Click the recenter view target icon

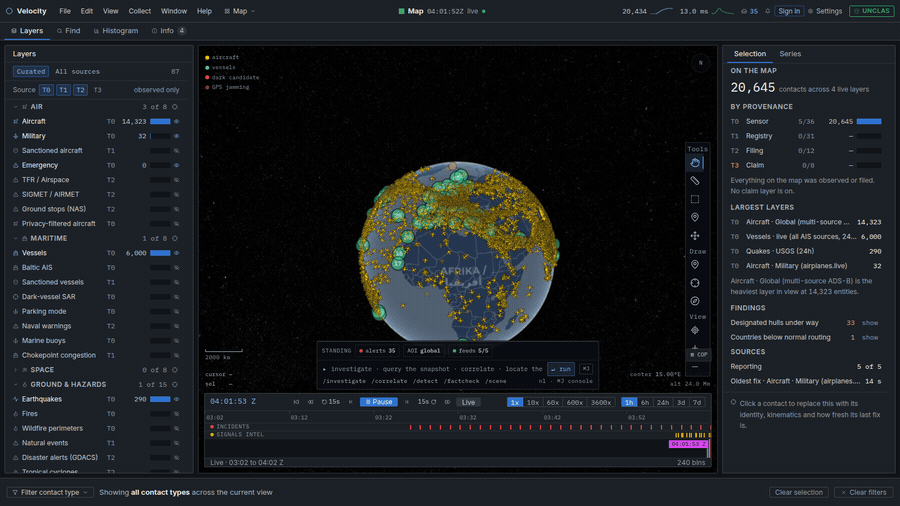pyautogui.click(x=695, y=330)
